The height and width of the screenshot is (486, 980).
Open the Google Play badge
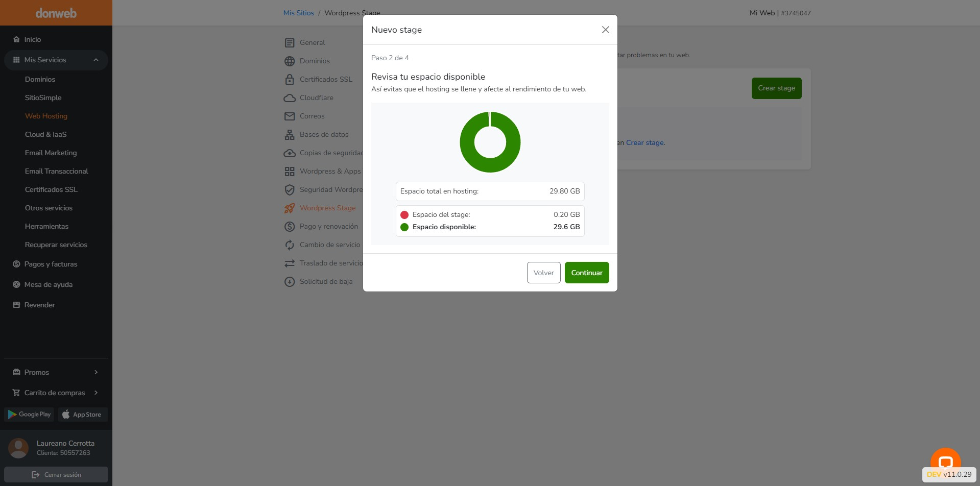tap(29, 415)
